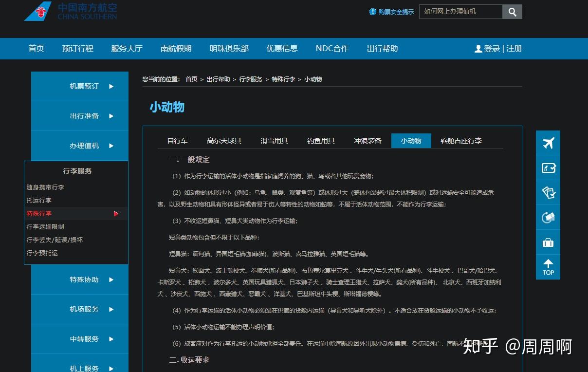Open the 机场服务 sidebar section
This screenshot has width=588, height=372.
coord(80,309)
